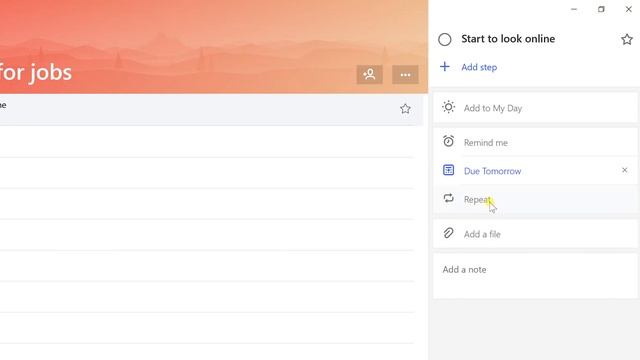Click the plus icon to add a step
Screen dimensions: 640x360
(444, 67)
